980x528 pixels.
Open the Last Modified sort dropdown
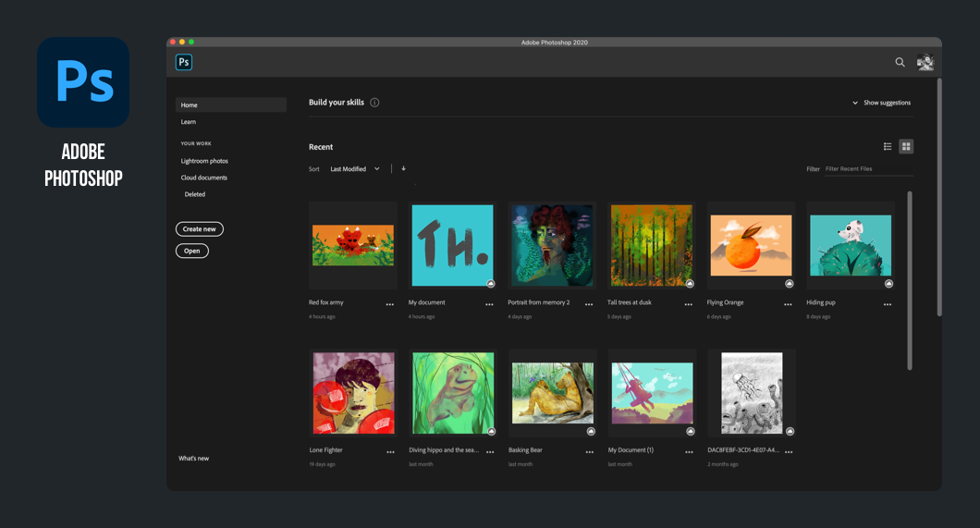coord(354,168)
